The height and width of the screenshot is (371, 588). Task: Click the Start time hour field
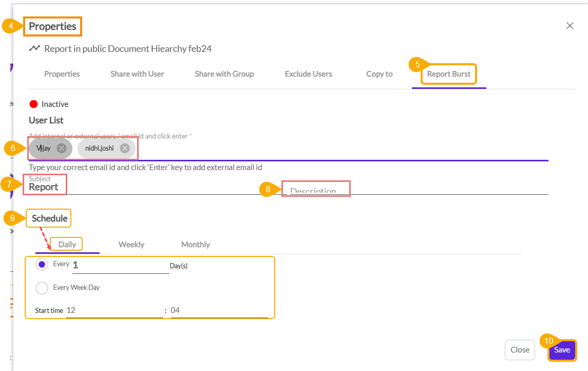[x=114, y=310]
